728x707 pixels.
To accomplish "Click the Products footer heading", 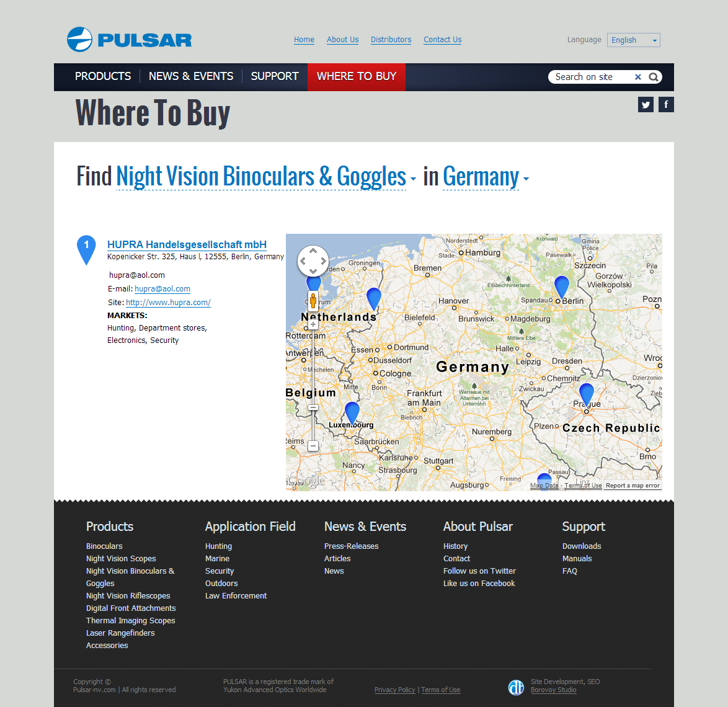I will pos(110,527).
